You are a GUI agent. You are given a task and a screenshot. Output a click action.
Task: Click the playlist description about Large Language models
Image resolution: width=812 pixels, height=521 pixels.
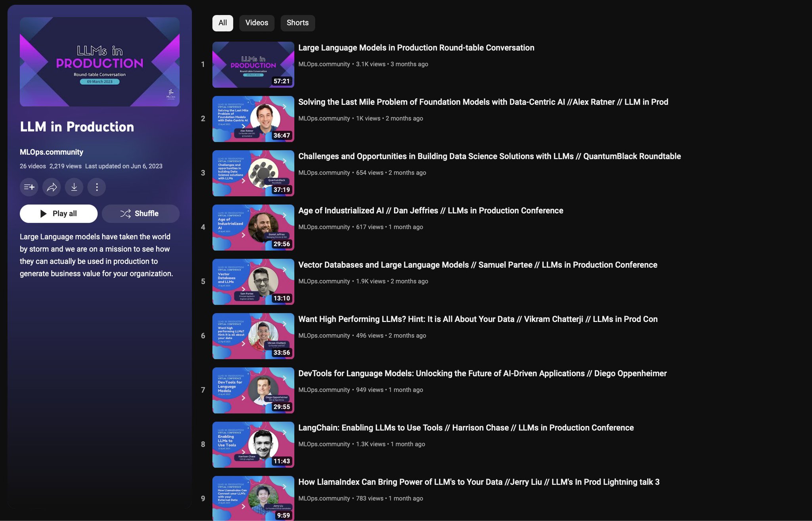pyautogui.click(x=96, y=255)
